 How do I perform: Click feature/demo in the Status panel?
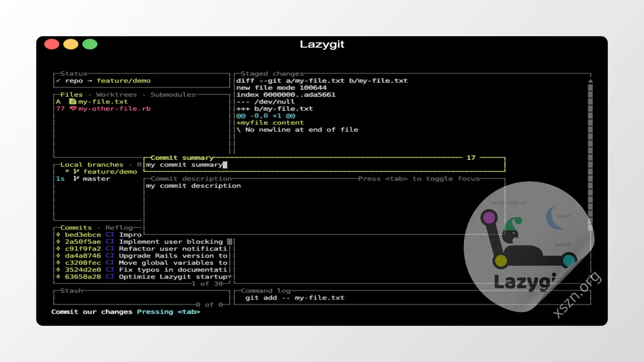(124, 81)
